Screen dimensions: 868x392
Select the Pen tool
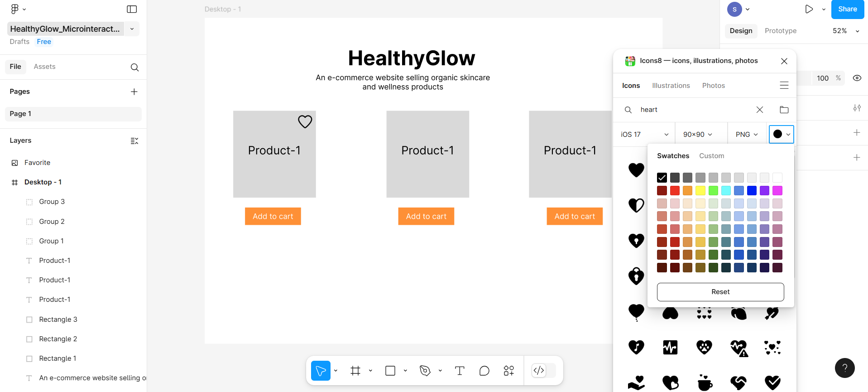point(425,371)
